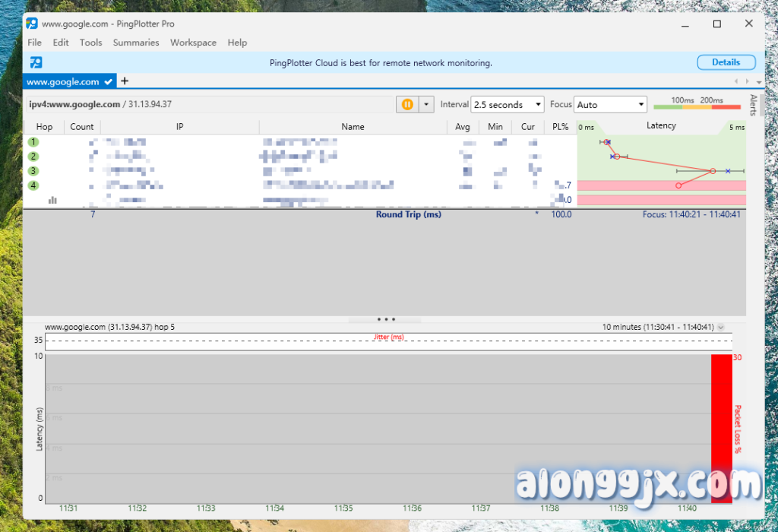The width and height of the screenshot is (778, 532).
Task: Click the bar chart icon below hops
Action: pyautogui.click(x=53, y=200)
